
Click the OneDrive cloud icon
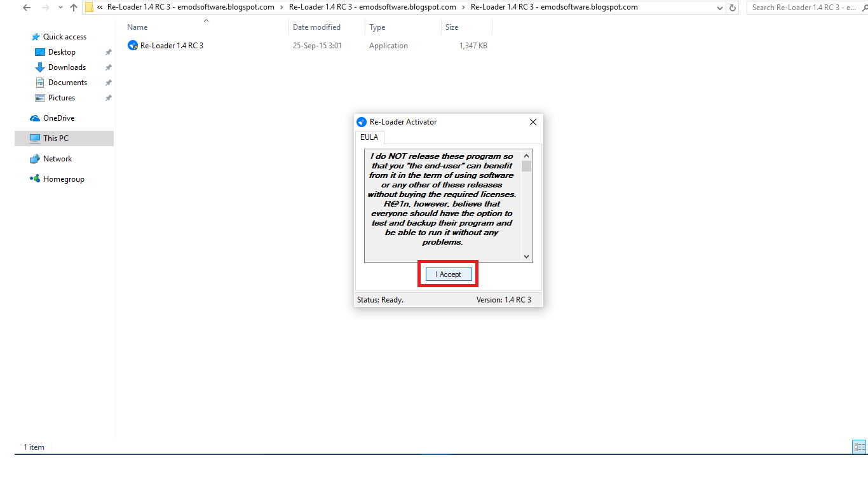35,118
